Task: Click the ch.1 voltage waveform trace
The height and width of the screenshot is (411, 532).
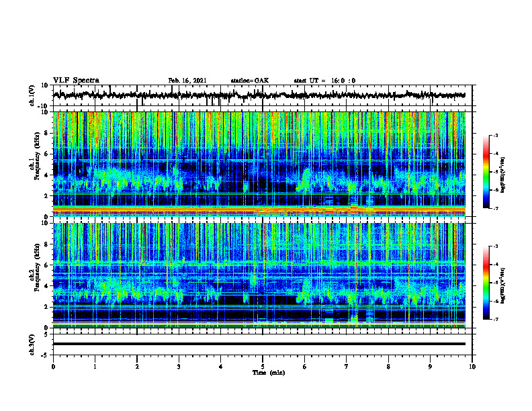Action: pyautogui.click(x=259, y=95)
